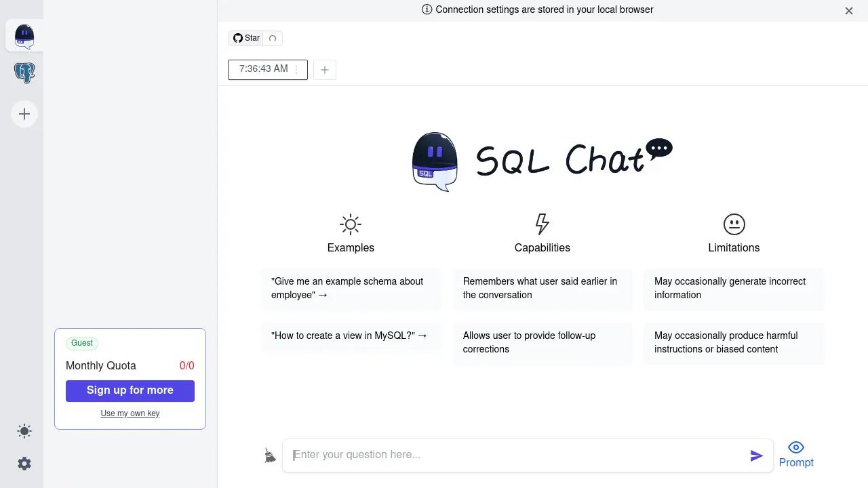Click the GitHub star count indicator
The height and width of the screenshot is (488, 868).
point(273,38)
